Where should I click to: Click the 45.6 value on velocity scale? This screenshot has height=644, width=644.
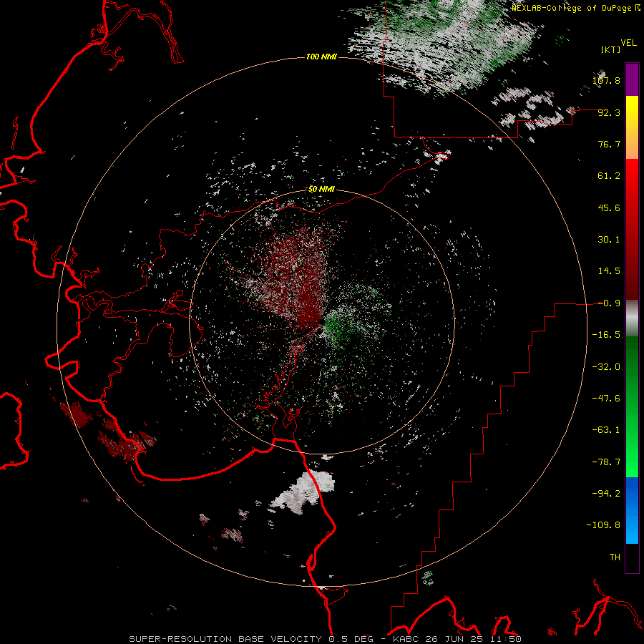(609, 208)
